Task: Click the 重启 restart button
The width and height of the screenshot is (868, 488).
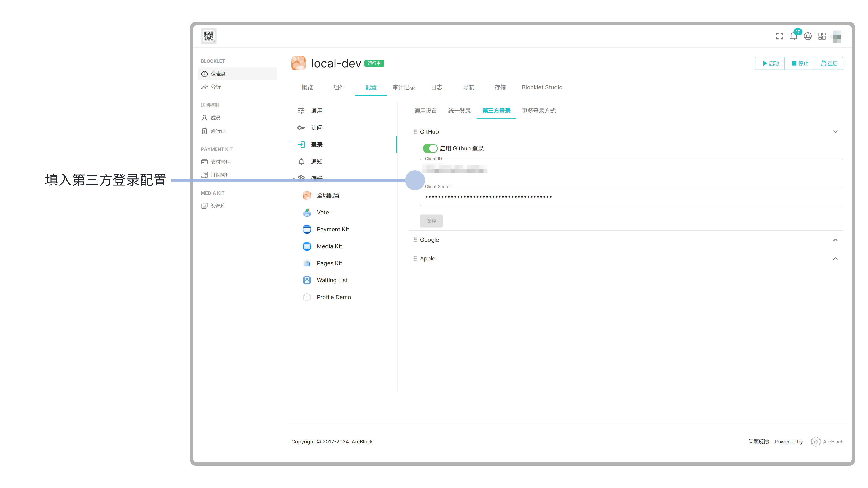Action: (x=829, y=63)
